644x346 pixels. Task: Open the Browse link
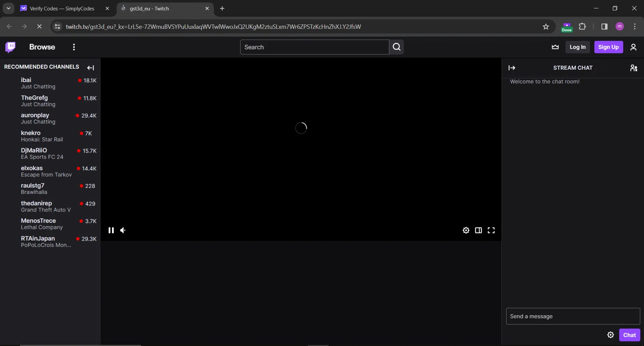[x=42, y=47]
